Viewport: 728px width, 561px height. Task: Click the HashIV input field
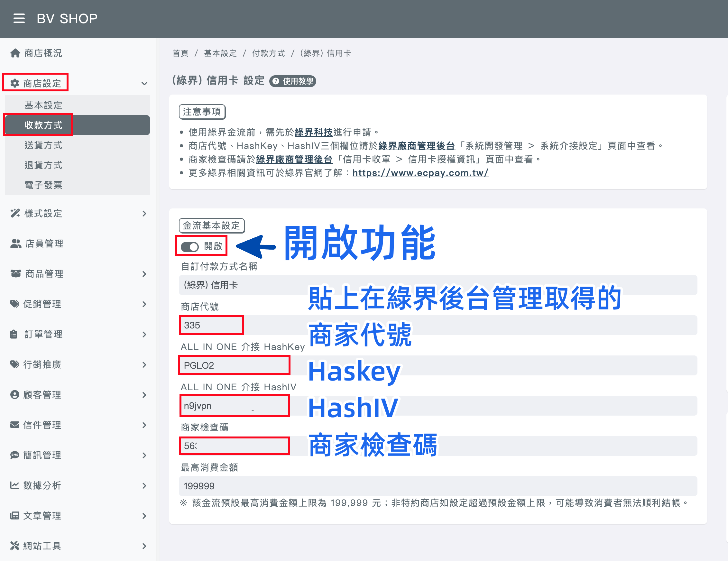[x=438, y=405]
